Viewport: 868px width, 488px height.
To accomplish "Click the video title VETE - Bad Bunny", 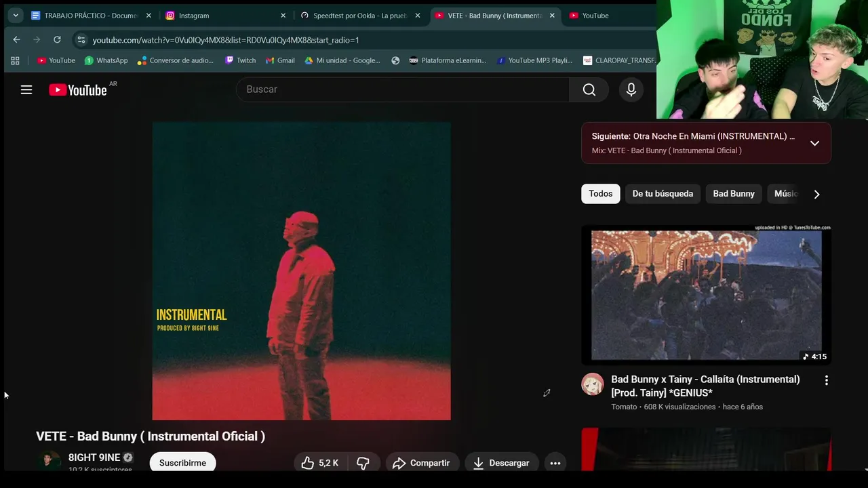I will click(x=151, y=436).
